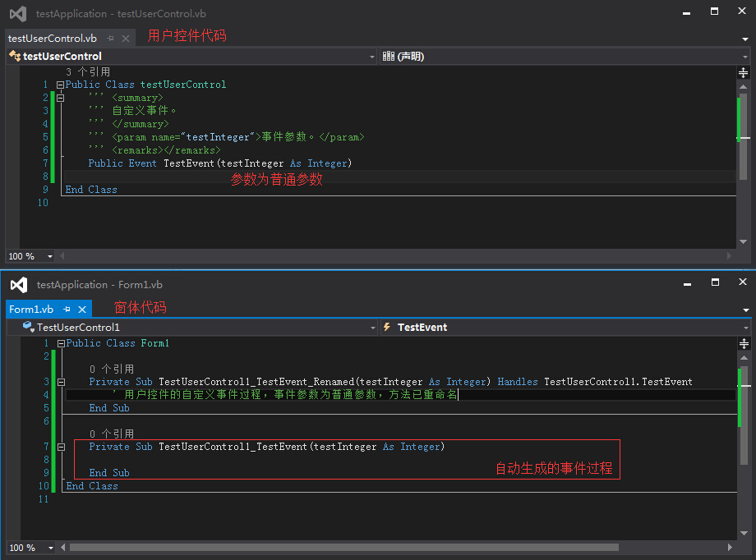Click '0 个引用' above the auto-generated sub
The width and height of the screenshot is (756, 560).
pos(112,434)
